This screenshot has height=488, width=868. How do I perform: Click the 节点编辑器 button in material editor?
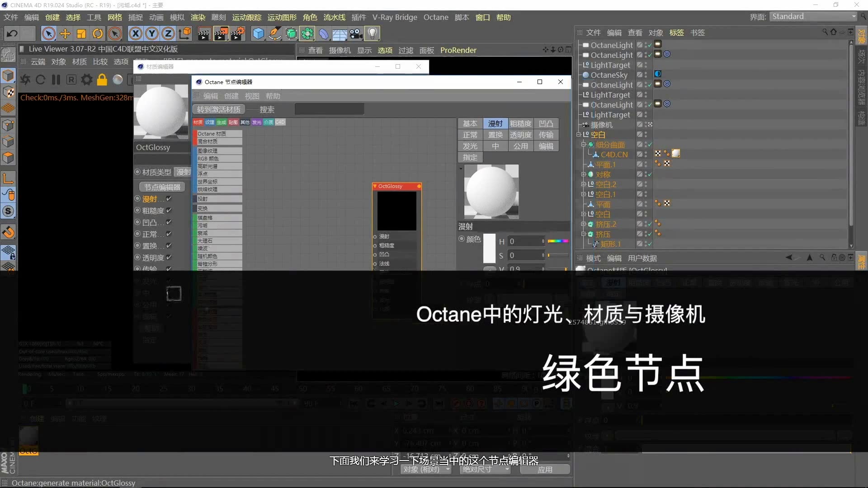point(162,187)
